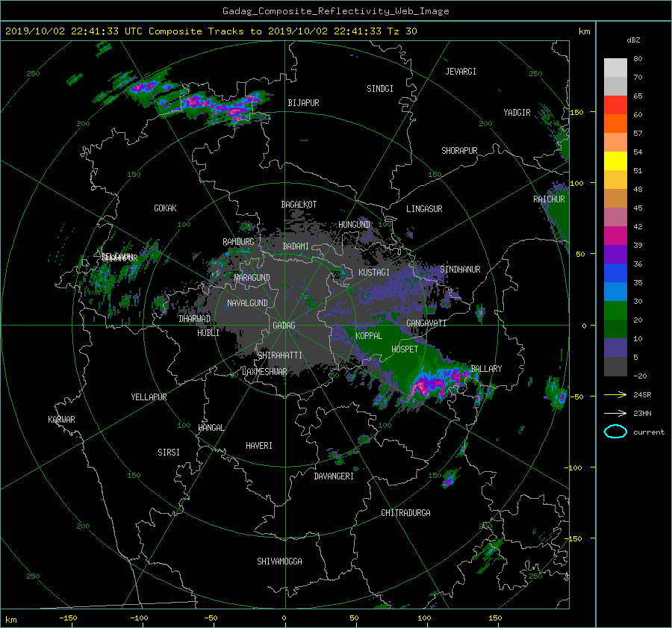
Task: Click the SINDHANUR city label
Action: [460, 270]
